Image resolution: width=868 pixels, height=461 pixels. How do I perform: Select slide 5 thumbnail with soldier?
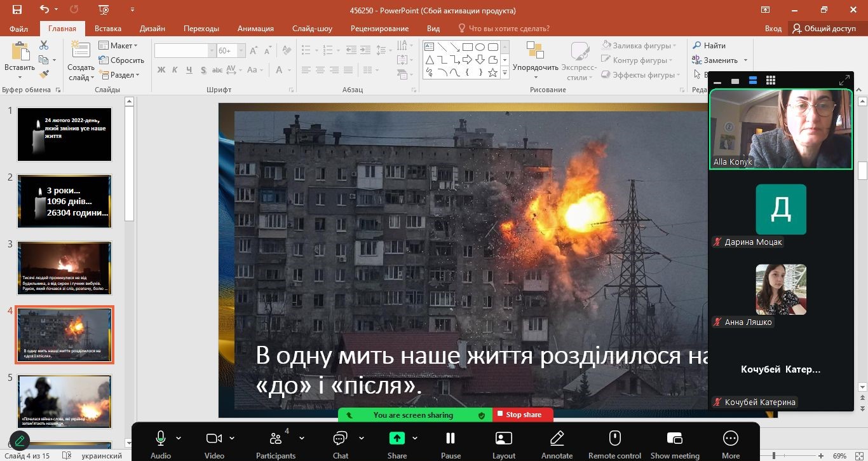(x=64, y=402)
